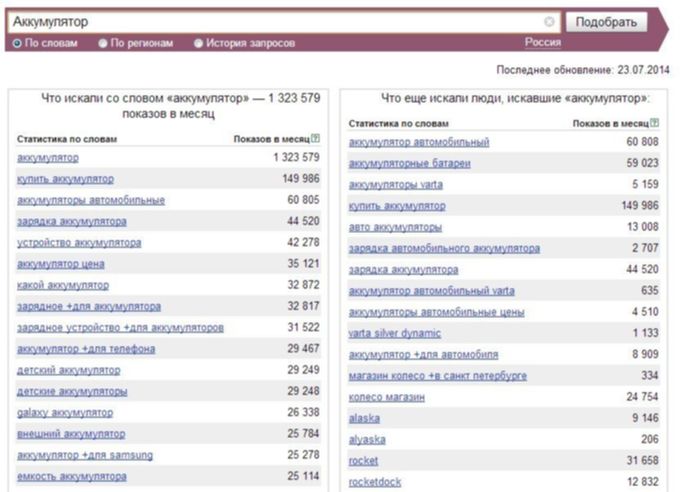Open the 'аккумулятор цена' query link
Image resolution: width=688 pixels, height=492 pixels.
pyautogui.click(x=61, y=264)
